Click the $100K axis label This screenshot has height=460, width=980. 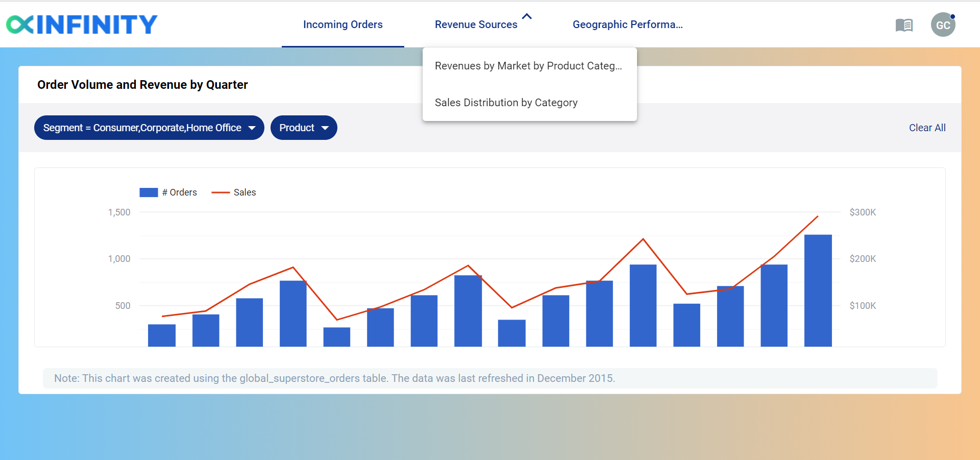coord(863,306)
